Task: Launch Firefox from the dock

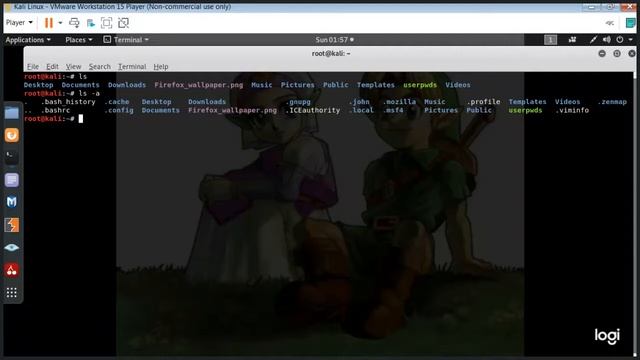Action: pyautogui.click(x=11, y=135)
